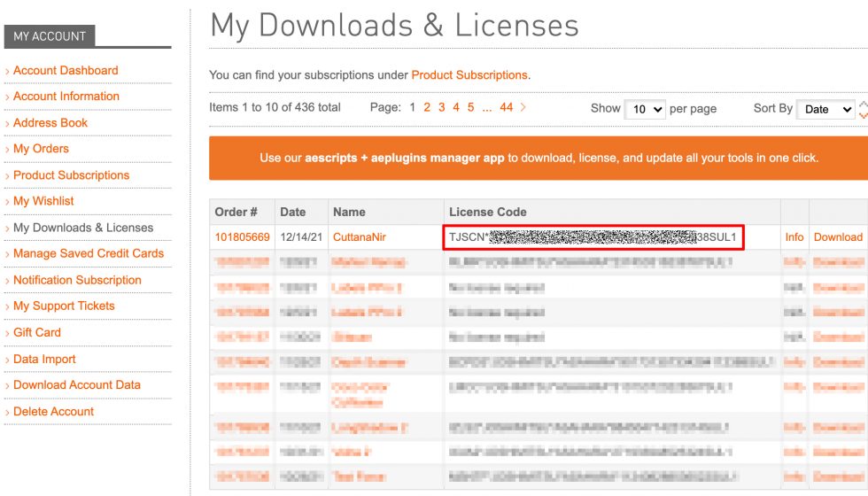
Task: Open Account Information page
Action: (x=66, y=97)
